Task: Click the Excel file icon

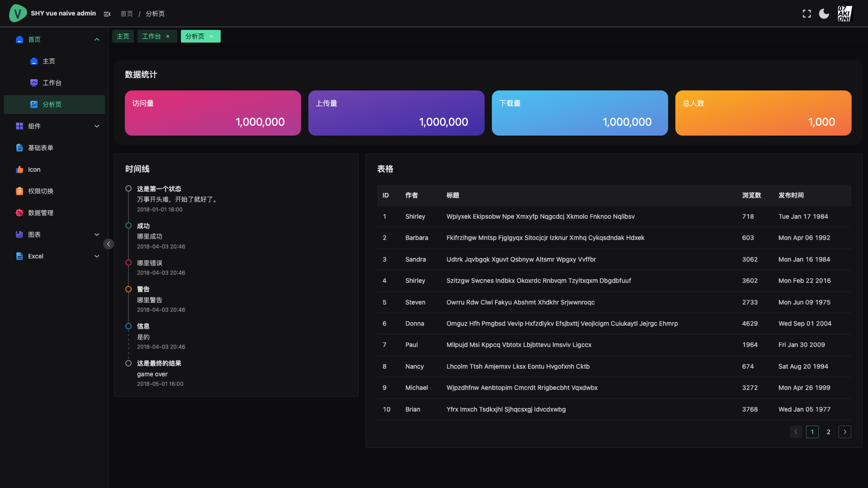Action: coord(19,256)
